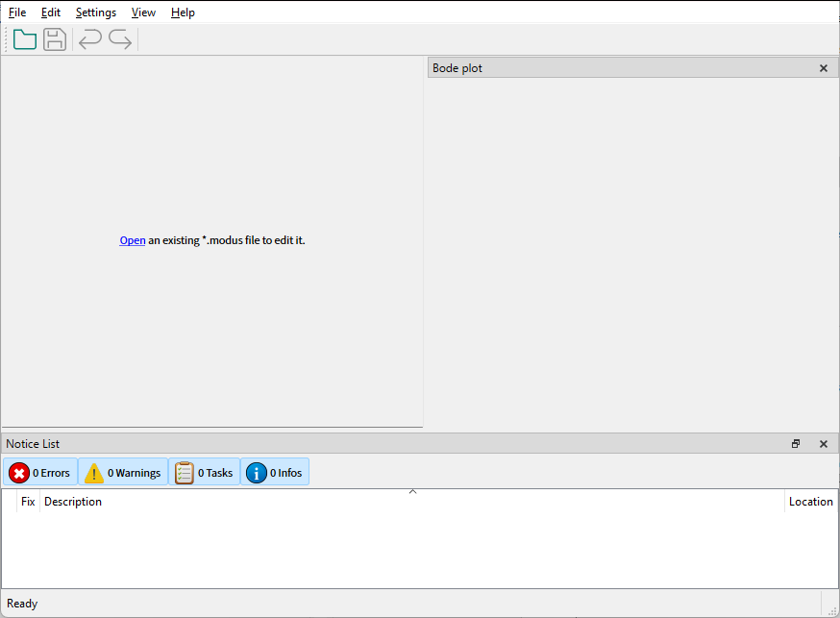
Task: Sort notices by Location column header
Action: pyautogui.click(x=810, y=502)
